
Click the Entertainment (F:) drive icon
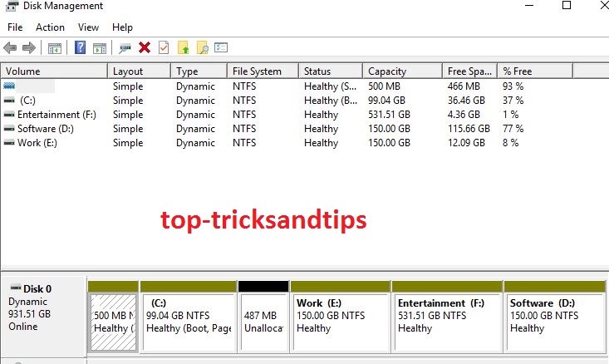pos(9,115)
